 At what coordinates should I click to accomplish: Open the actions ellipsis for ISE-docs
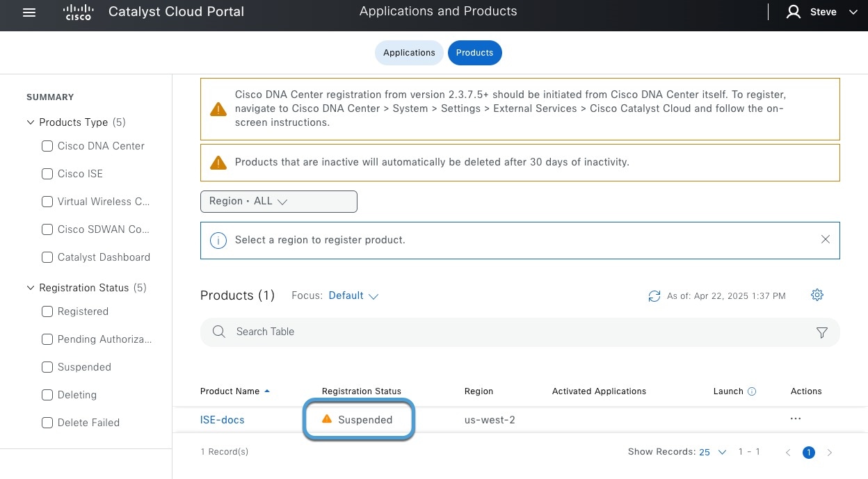[796, 419]
